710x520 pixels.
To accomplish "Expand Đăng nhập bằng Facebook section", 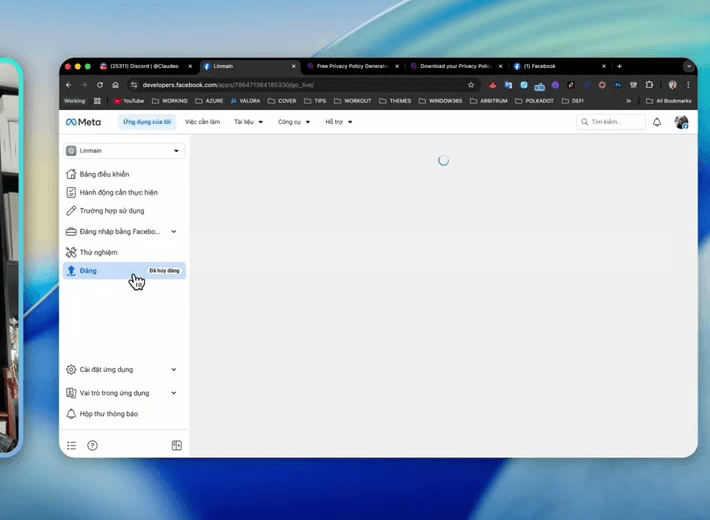I will (123, 231).
